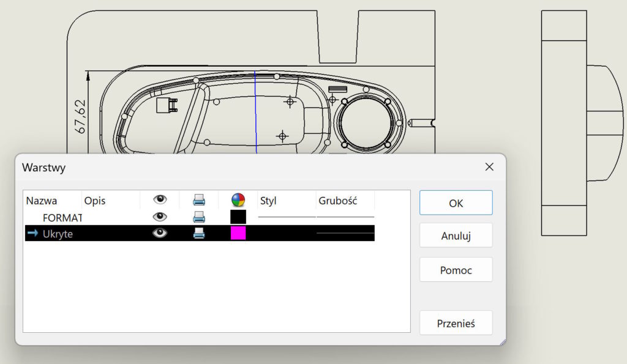Select the FORMAT layer name
627x364 pixels.
[62, 217]
